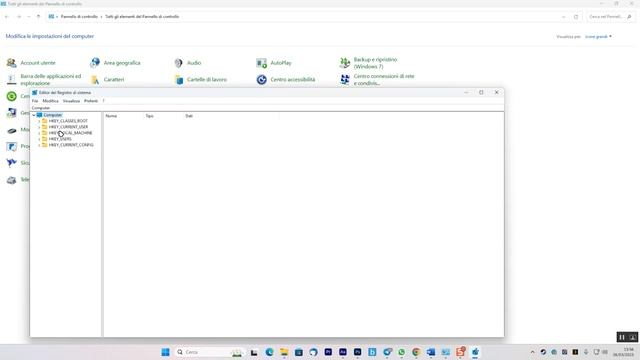Show hidden system tray icons chevron
Screen dimensions: 640x360
coord(532,352)
